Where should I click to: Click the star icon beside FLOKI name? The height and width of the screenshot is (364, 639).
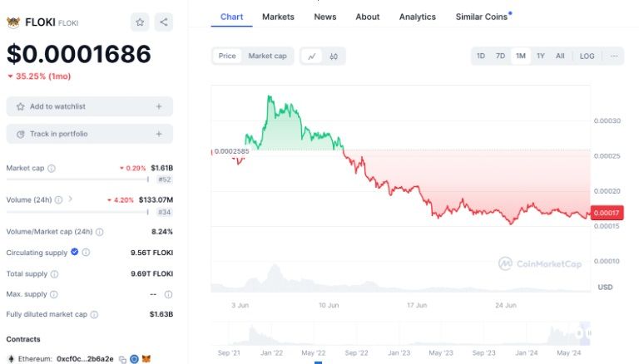(140, 22)
